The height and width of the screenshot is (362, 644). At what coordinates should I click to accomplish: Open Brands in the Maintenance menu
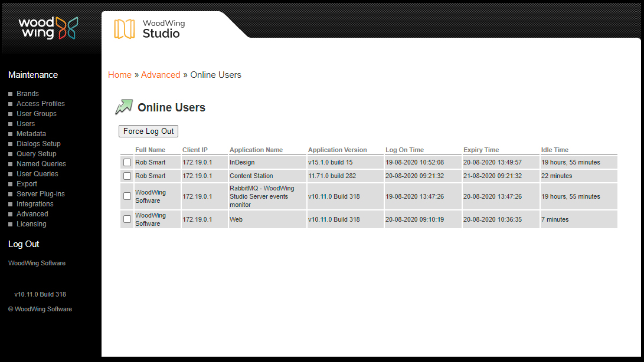[x=28, y=94]
